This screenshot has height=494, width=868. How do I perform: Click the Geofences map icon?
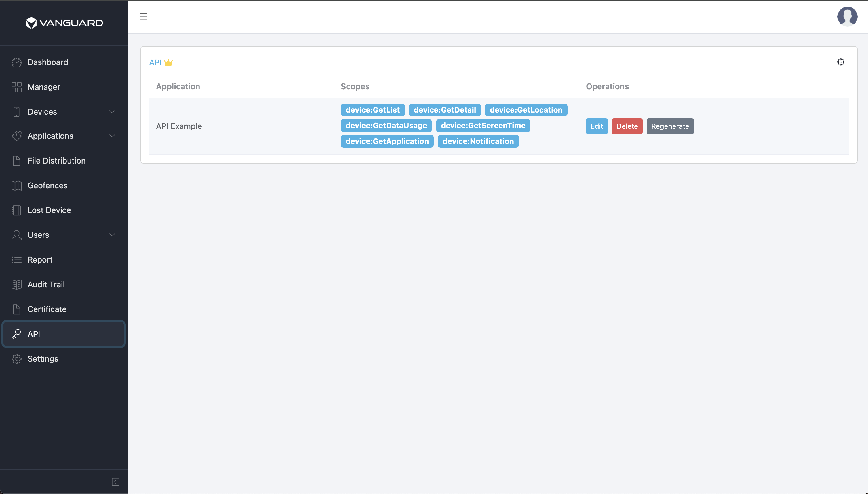pos(16,185)
